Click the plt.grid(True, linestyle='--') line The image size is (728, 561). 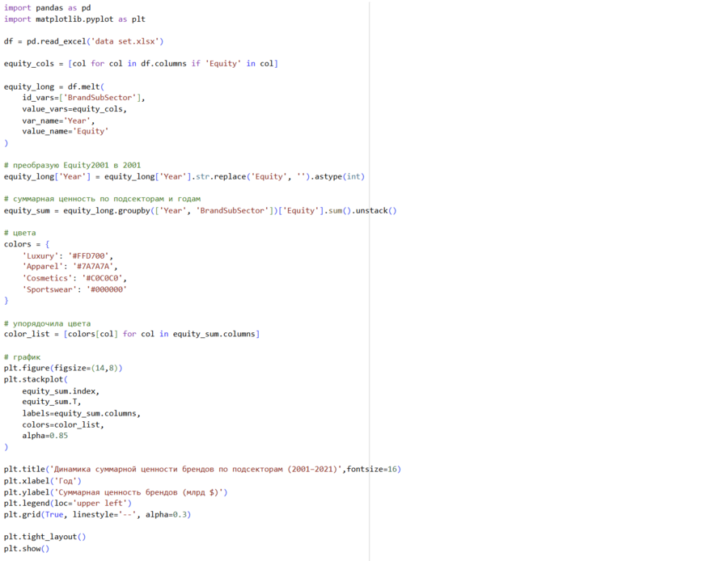(98, 515)
